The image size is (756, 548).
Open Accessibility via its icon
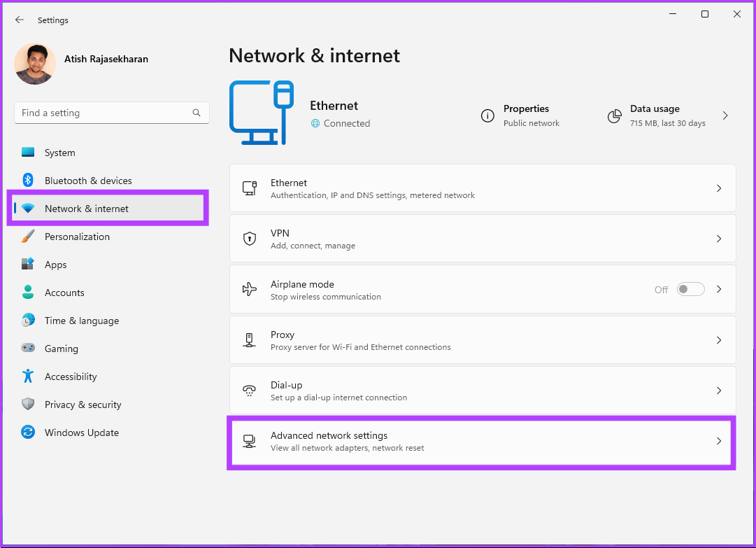coord(28,376)
